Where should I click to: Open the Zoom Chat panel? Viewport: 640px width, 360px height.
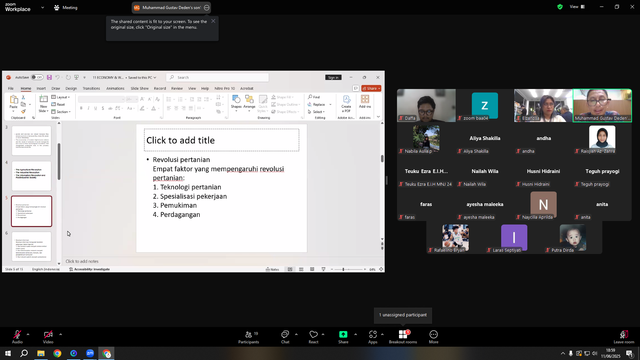[x=285, y=337]
